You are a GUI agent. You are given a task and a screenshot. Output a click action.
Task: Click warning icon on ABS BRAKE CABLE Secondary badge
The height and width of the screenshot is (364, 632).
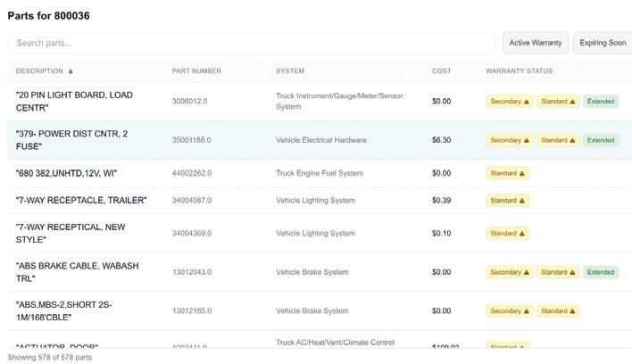pos(527,272)
